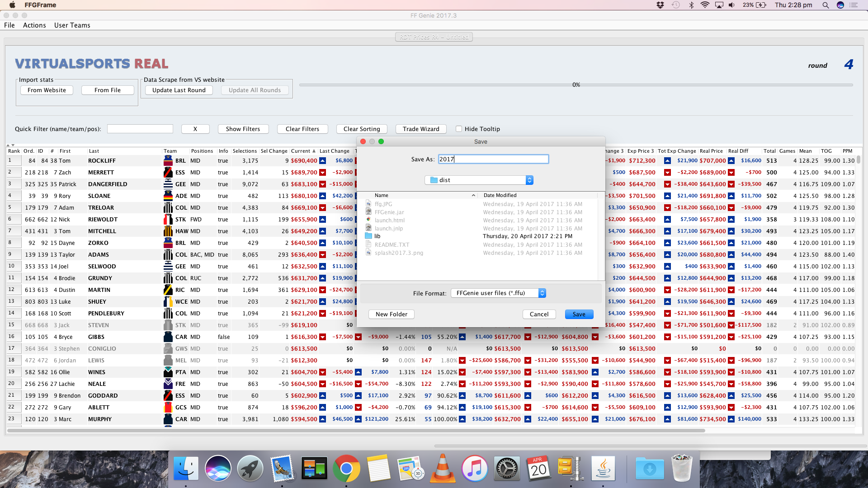The width and height of the screenshot is (868, 488).
Task: Click the data scrape progress bar
Action: [576, 84]
